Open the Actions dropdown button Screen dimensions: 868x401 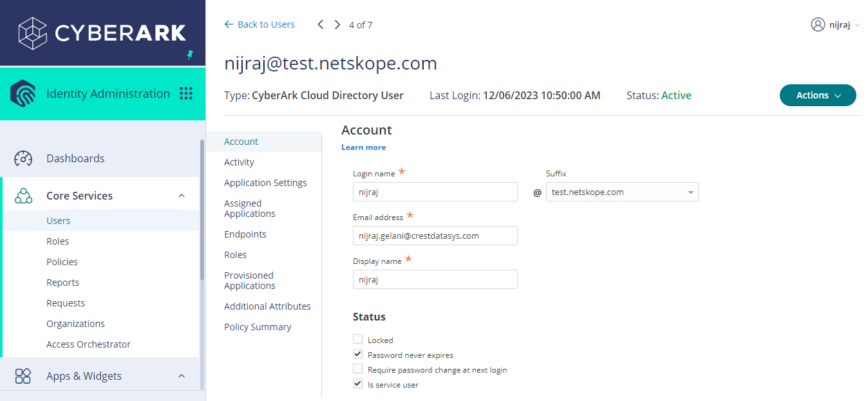818,95
